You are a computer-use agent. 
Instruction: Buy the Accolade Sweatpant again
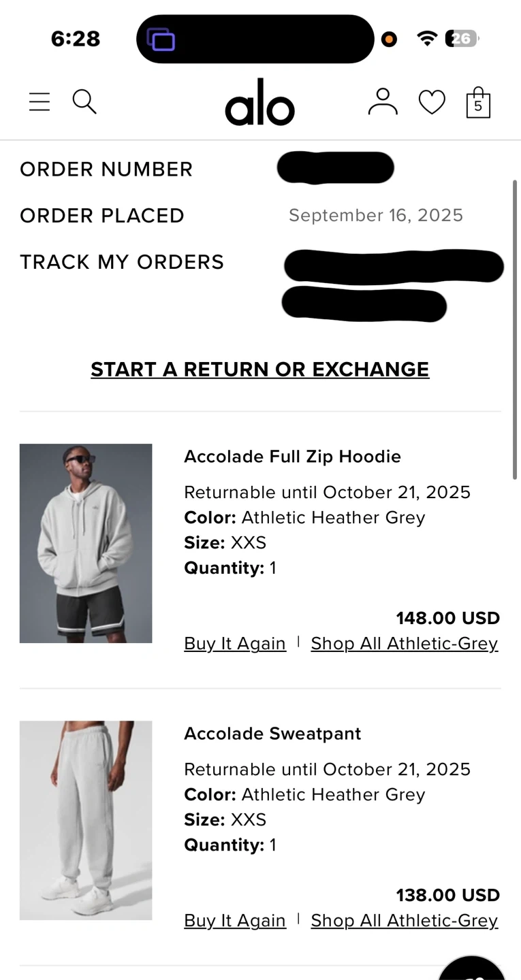(x=235, y=921)
